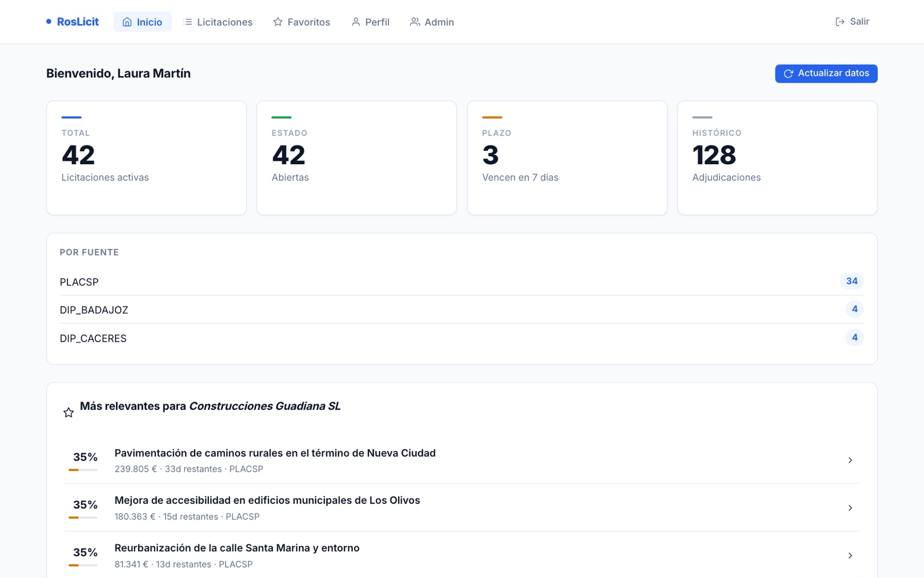This screenshot has height=578, width=924.
Task: Open Admin section
Action: point(432,22)
